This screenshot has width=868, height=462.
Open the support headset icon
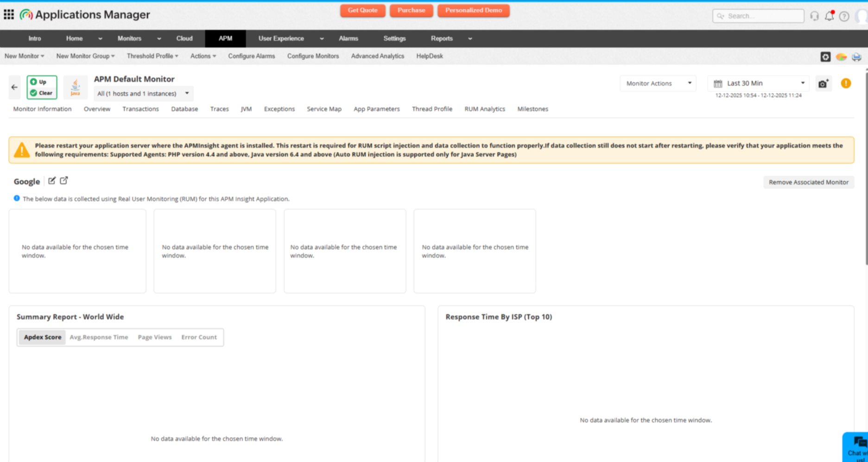coord(814,16)
